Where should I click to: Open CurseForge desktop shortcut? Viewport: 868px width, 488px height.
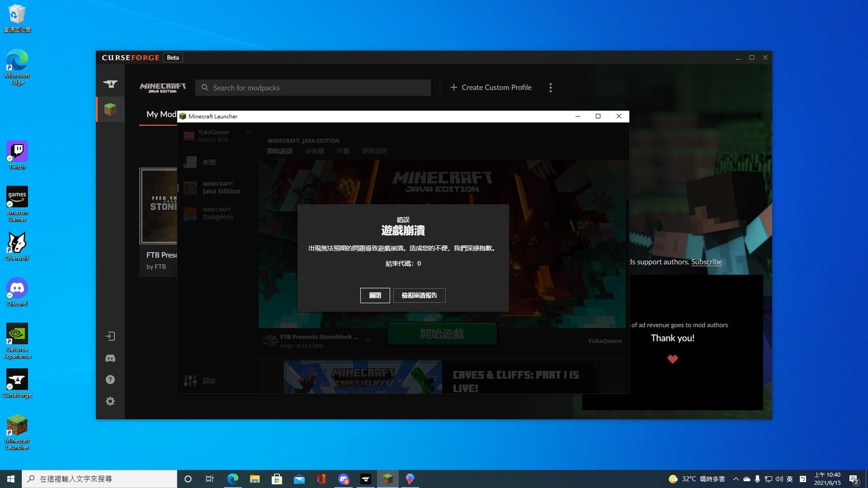click(17, 383)
